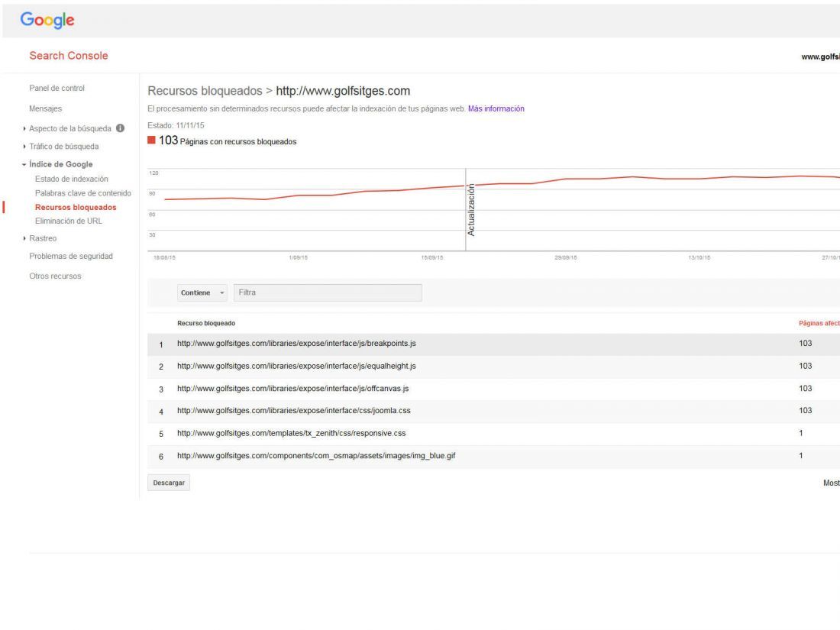
Task: Click the red legend square next to 103
Action: tap(152, 141)
